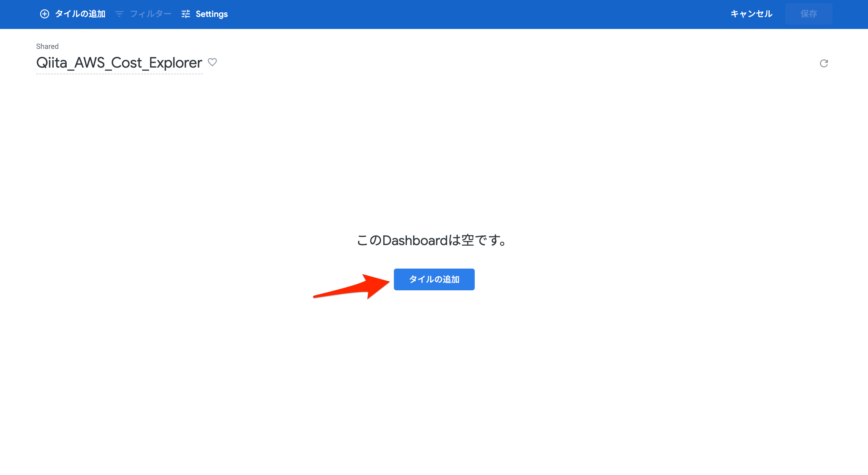Click the キャンセル button
This screenshot has height=475, width=868.
[x=751, y=14]
